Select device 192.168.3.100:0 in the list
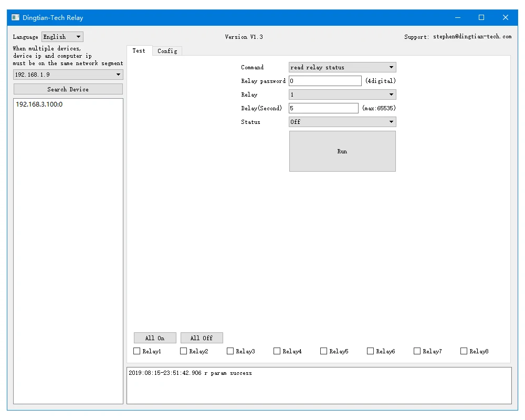This screenshot has height=420, width=525. (x=39, y=104)
